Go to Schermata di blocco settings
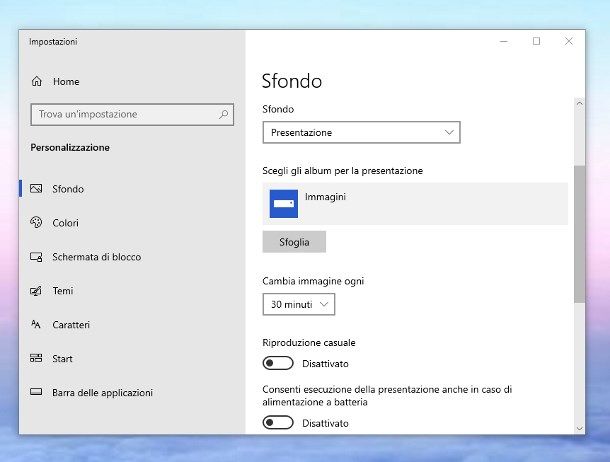The height and width of the screenshot is (462, 610). tap(132, 257)
